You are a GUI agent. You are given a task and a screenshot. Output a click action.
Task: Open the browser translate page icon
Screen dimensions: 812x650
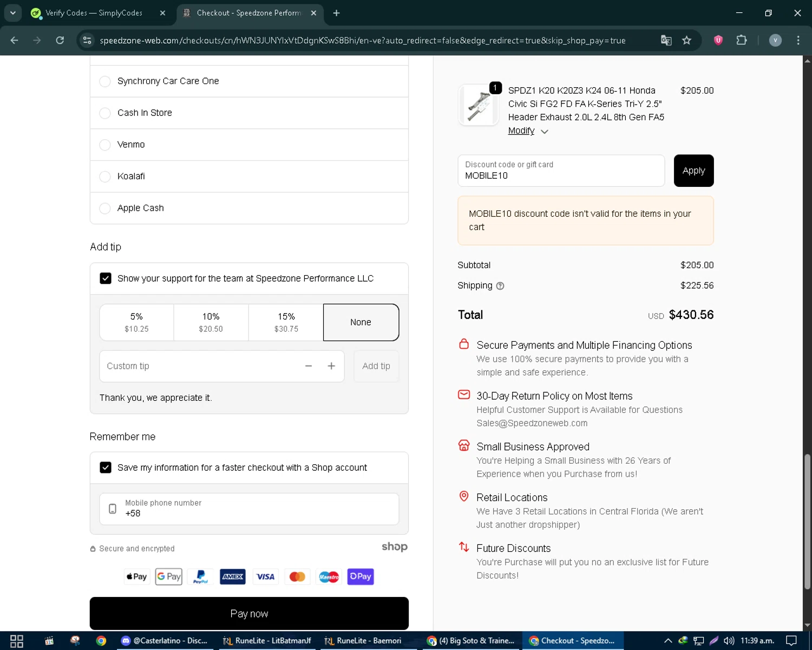tap(666, 40)
